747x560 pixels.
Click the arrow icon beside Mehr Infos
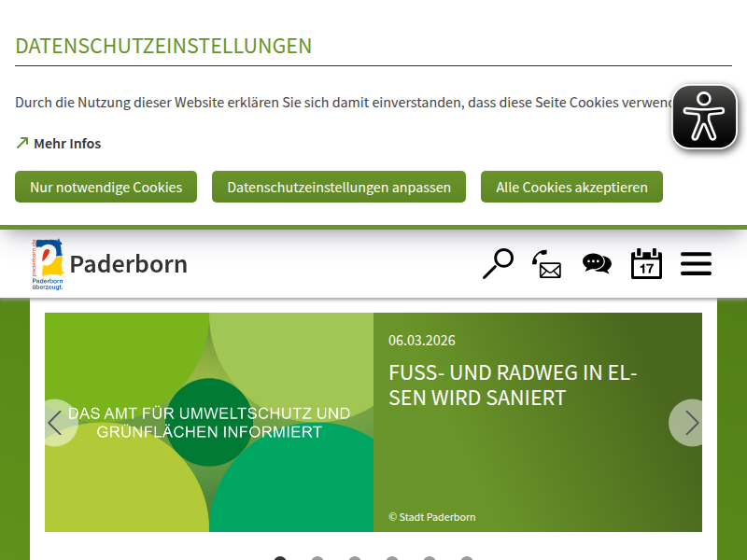pos(22,144)
